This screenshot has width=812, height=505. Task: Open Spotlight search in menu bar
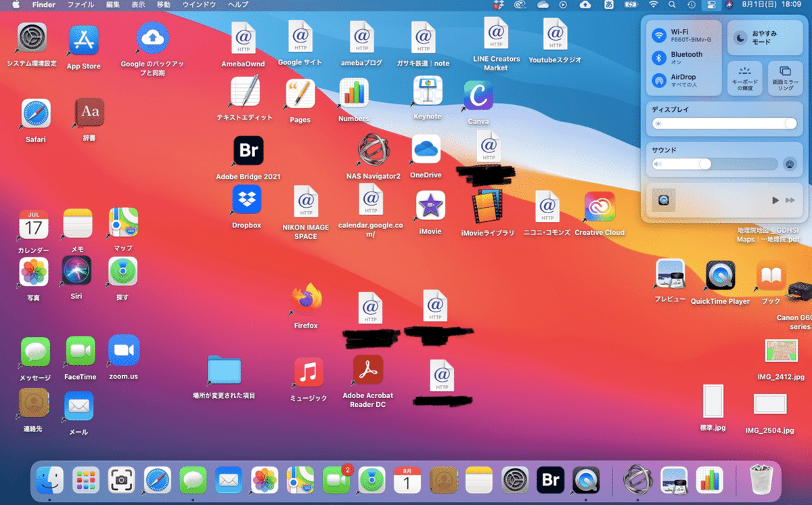click(x=672, y=5)
